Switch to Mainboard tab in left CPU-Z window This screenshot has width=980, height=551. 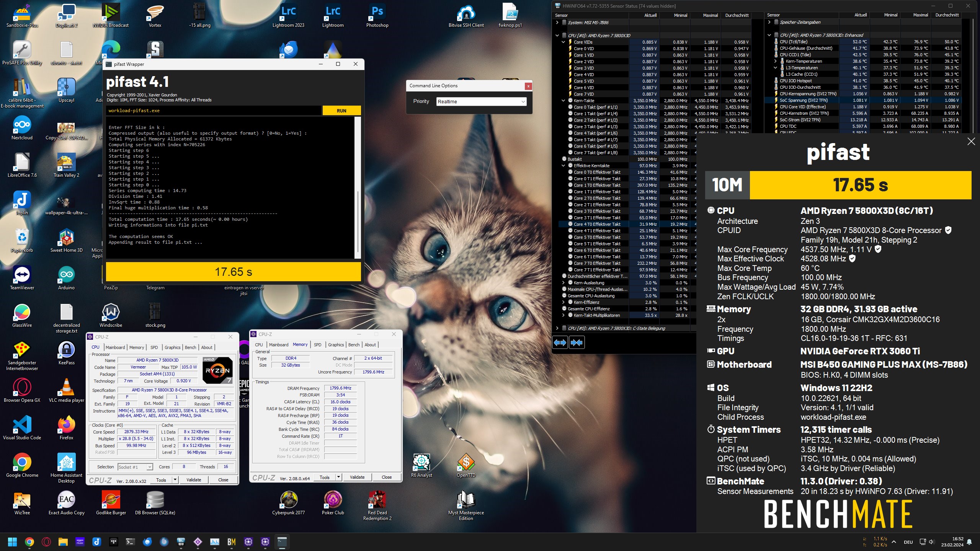(115, 347)
